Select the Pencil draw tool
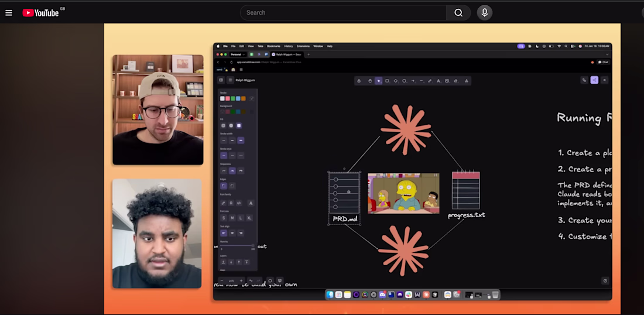 pos(430,81)
